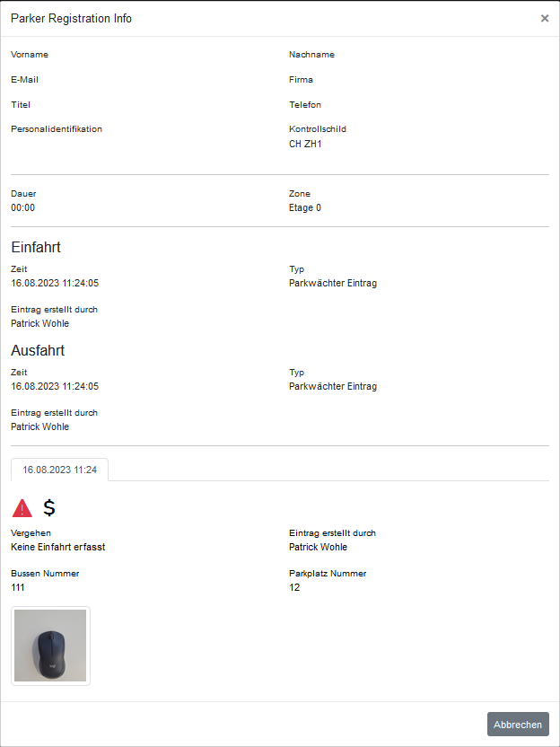Screen dimensions: 560x747
Task: Click the Ausfahrt Typ Parkwächter Eintrag
Action: [333, 386]
